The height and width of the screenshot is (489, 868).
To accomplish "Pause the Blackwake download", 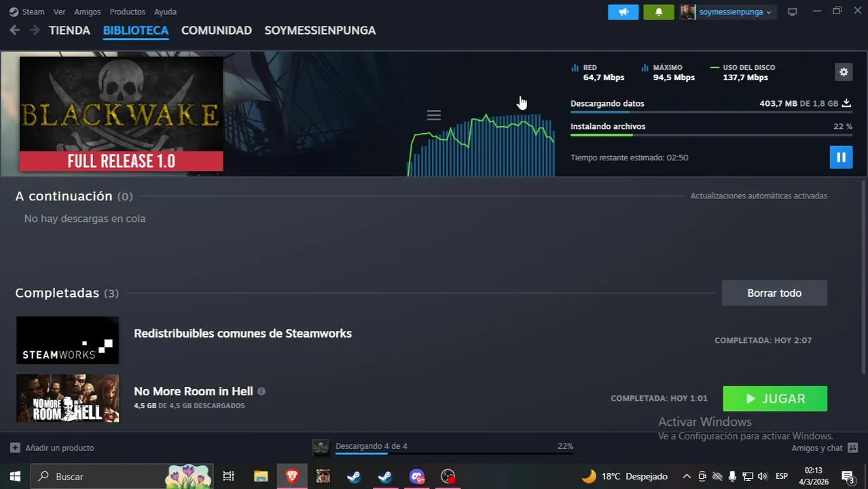I will pos(841,158).
